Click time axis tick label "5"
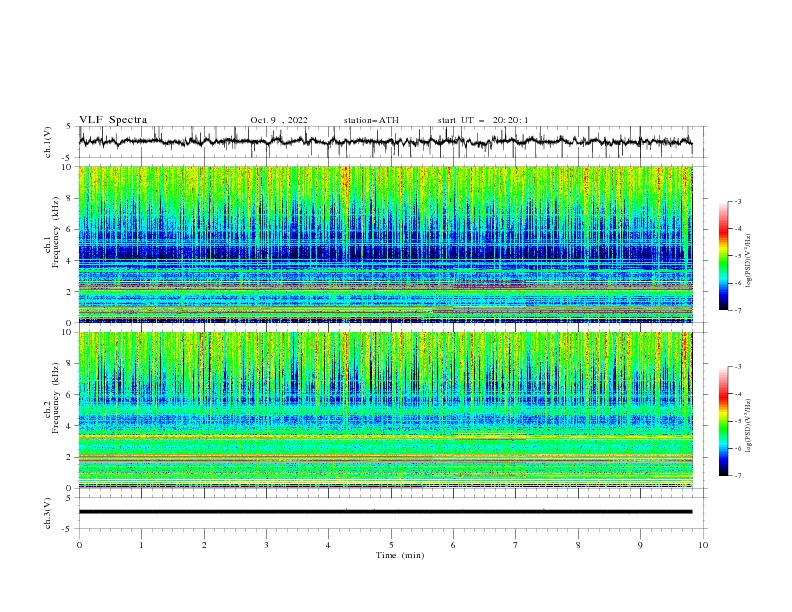This screenshot has width=792, height=612. point(391,545)
